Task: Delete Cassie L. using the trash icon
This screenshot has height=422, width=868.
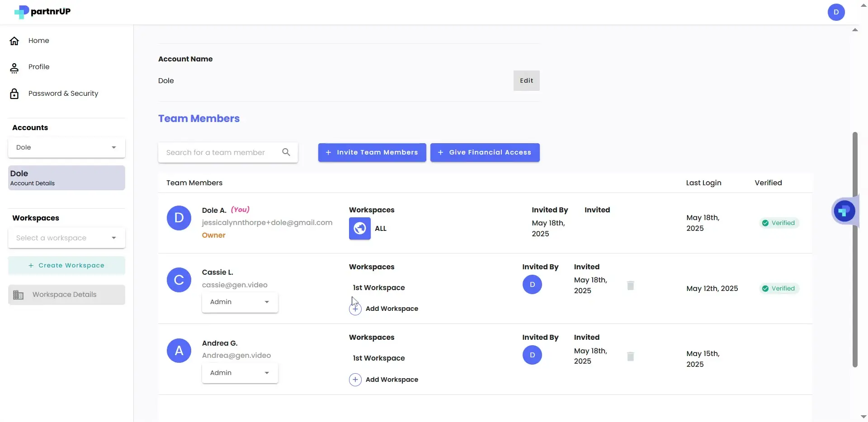Action: tap(630, 286)
